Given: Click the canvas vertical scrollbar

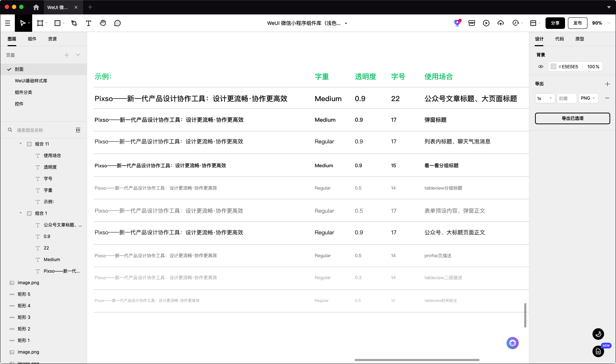Looking at the screenshot, I should (525, 315).
